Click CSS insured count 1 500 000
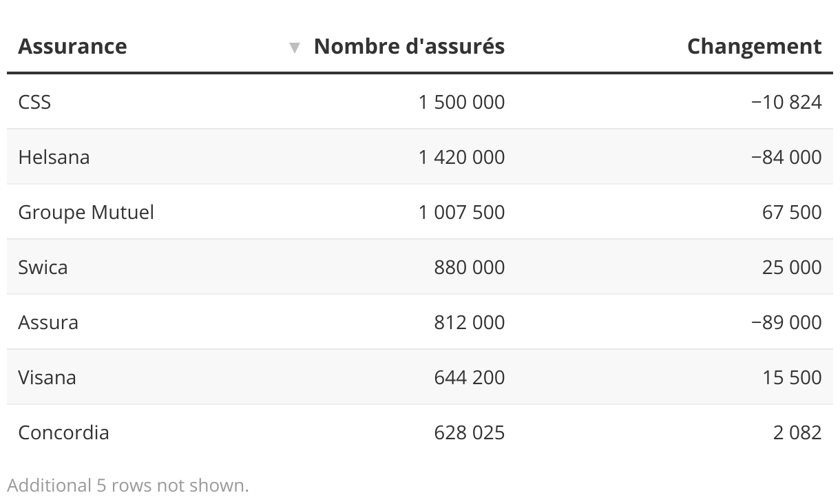This screenshot has width=840, height=504. (461, 102)
